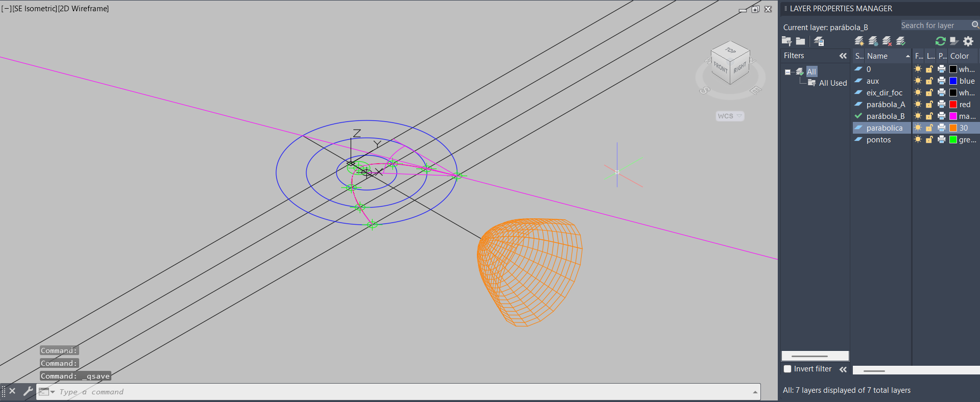
Task: Toggle lock for layer parabolica
Action: [929, 128]
